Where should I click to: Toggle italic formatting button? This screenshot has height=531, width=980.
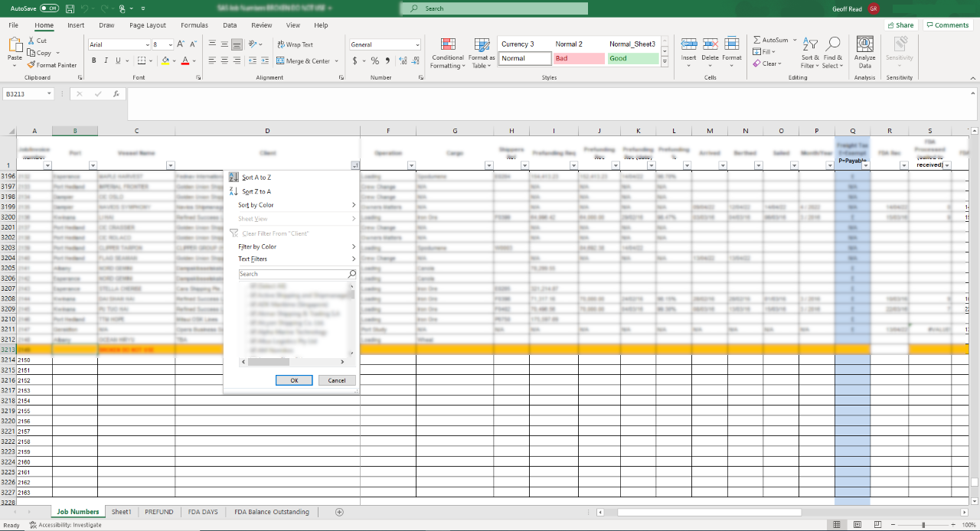[106, 60]
